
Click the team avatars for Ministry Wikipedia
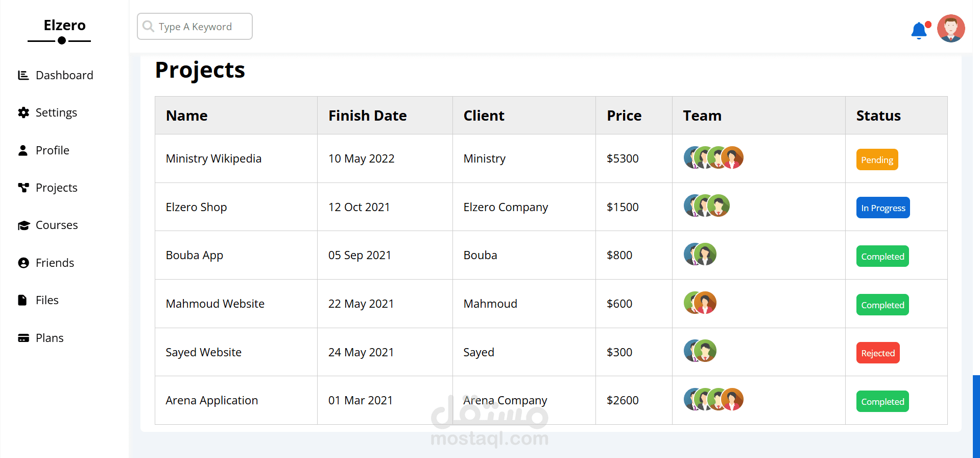[713, 158]
